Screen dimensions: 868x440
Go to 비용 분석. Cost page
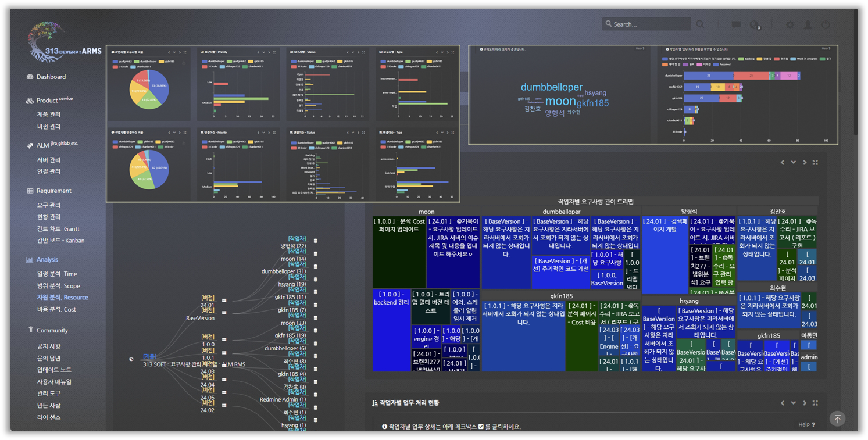coord(56,310)
